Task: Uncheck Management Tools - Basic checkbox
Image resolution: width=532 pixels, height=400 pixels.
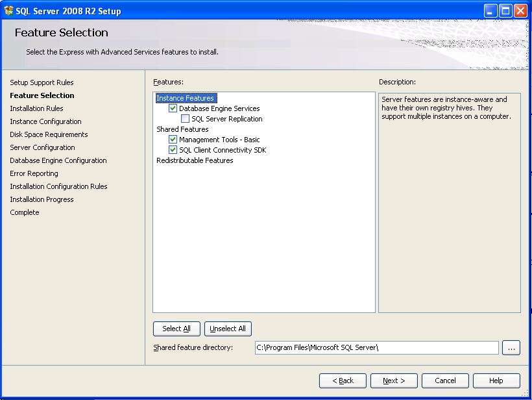Action: (x=173, y=140)
